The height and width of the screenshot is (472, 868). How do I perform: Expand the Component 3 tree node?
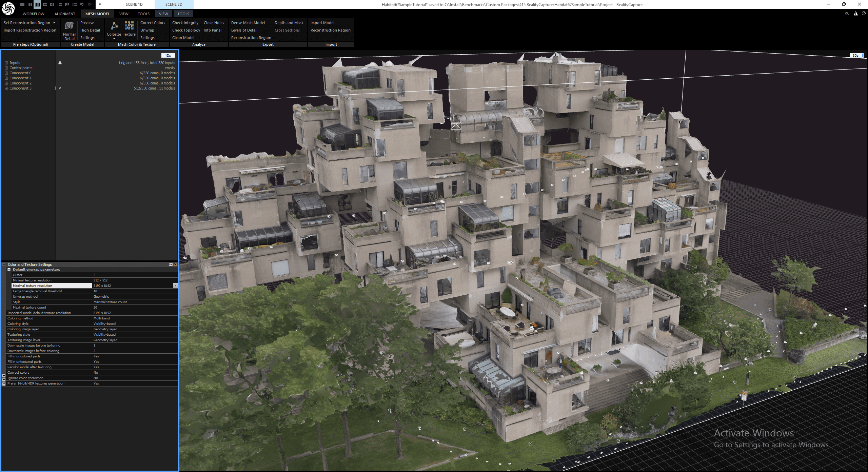[x=6, y=88]
